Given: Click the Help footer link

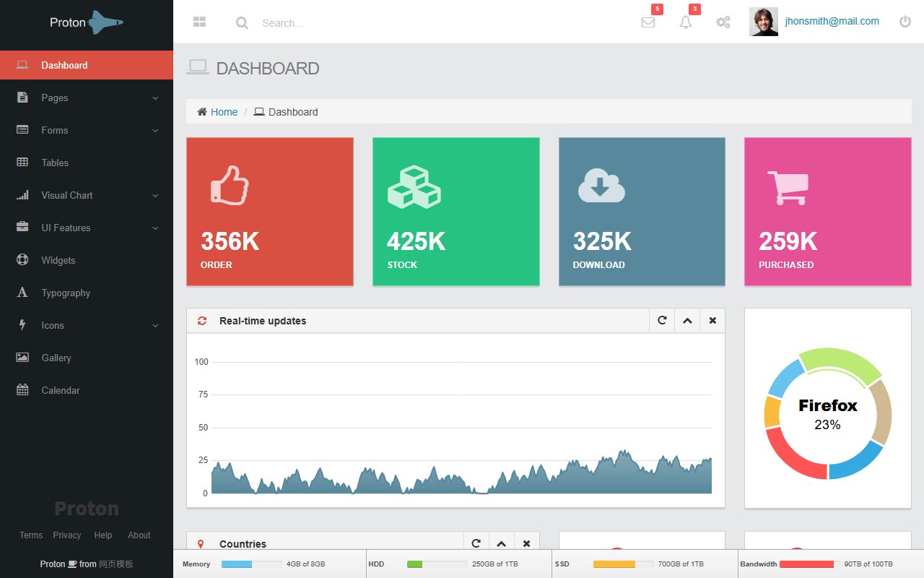Looking at the screenshot, I should pos(103,535).
